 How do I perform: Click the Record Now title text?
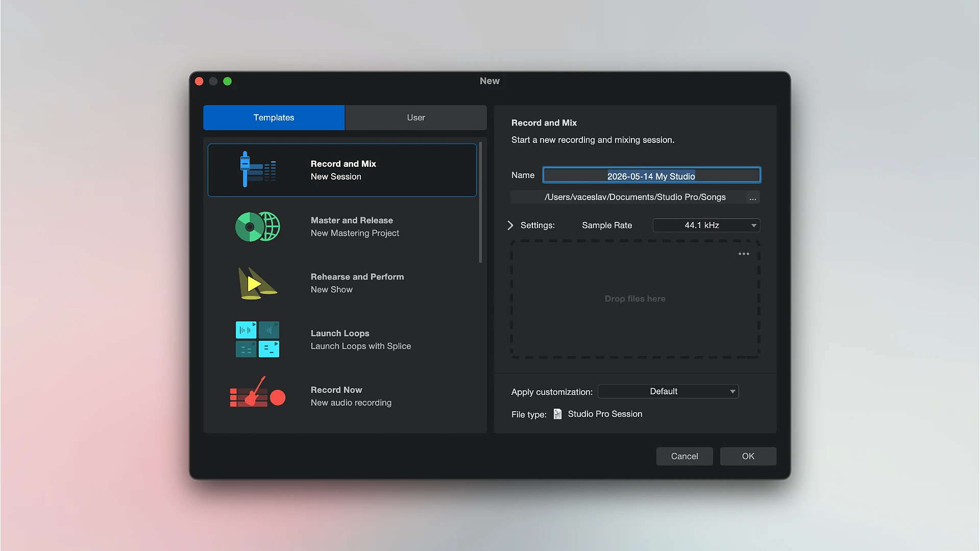click(336, 390)
